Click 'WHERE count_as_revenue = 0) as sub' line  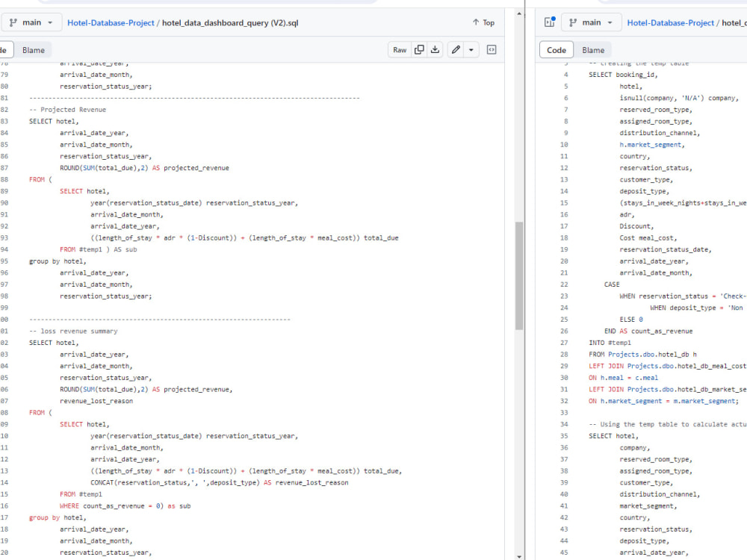[125, 505]
